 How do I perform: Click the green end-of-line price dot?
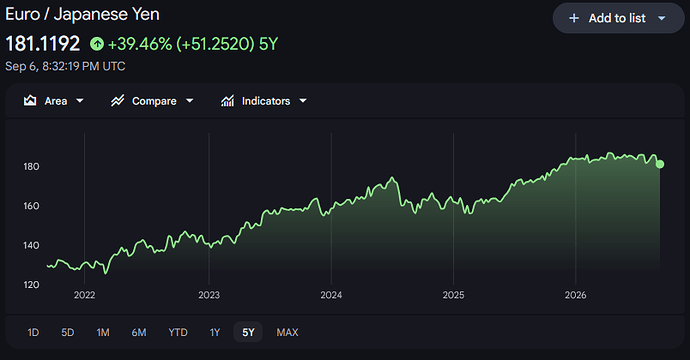[660, 164]
